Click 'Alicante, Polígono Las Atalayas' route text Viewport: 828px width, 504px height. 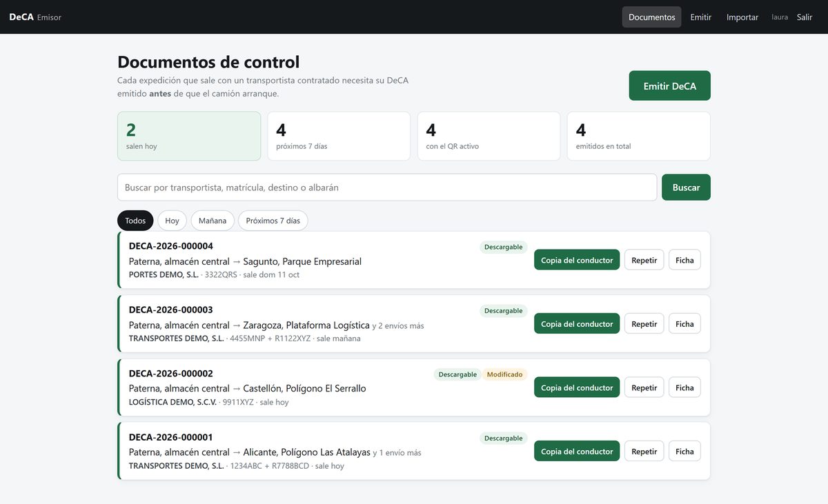[307, 452]
